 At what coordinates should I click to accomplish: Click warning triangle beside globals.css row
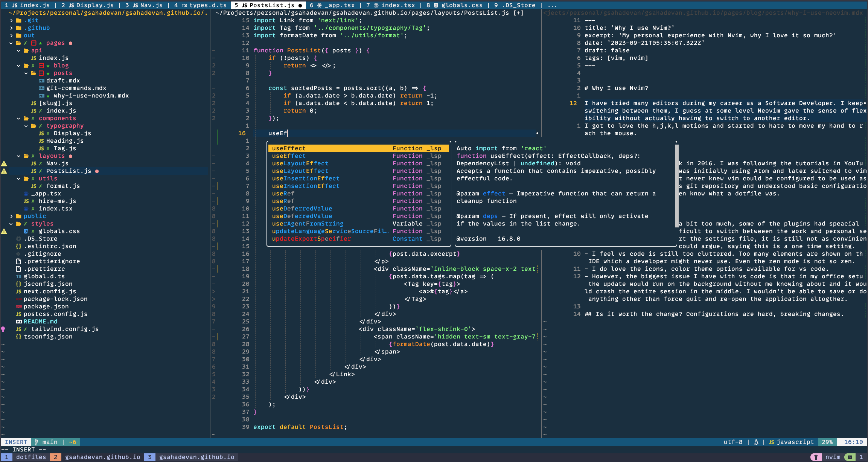pyautogui.click(x=4, y=231)
